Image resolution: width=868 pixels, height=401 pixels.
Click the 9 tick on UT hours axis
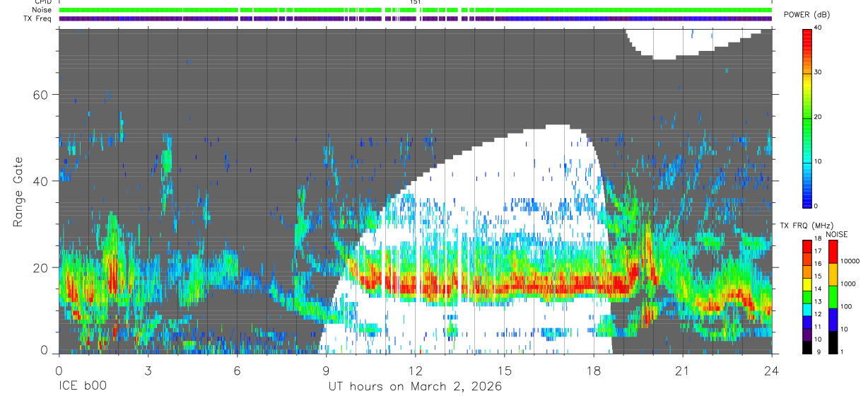(x=326, y=370)
